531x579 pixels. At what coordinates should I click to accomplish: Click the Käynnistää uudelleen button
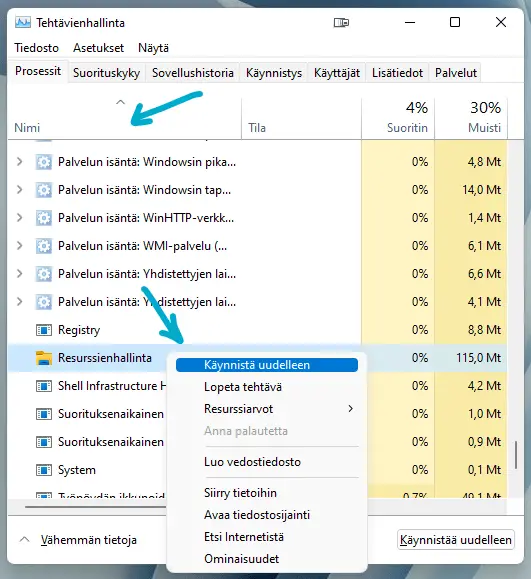point(456,540)
